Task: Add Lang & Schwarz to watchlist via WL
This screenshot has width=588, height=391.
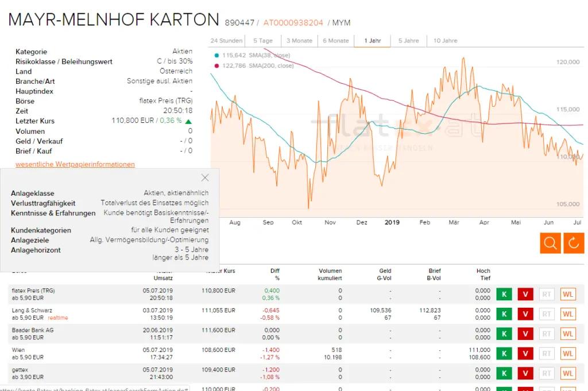Action: pyautogui.click(x=568, y=314)
